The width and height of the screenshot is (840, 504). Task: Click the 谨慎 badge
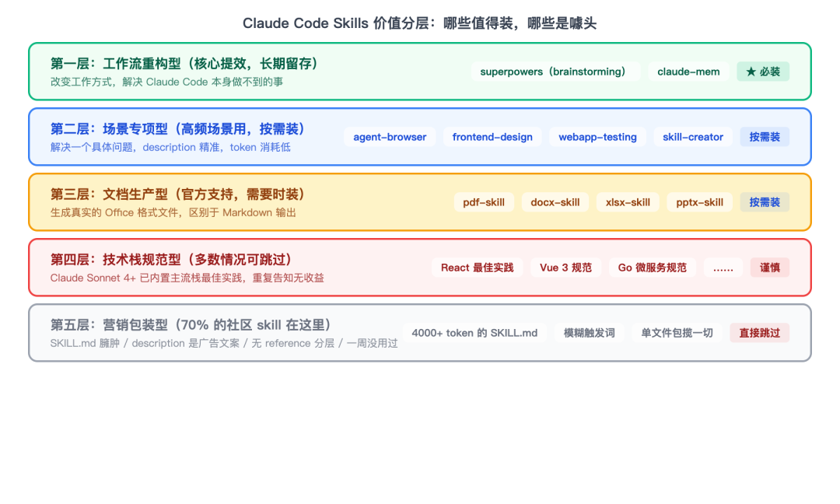pos(770,268)
